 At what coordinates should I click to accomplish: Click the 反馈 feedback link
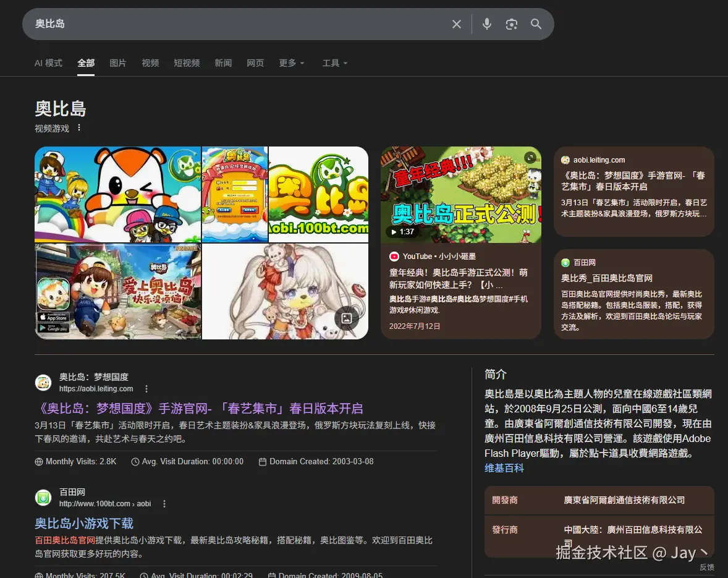pyautogui.click(x=706, y=567)
